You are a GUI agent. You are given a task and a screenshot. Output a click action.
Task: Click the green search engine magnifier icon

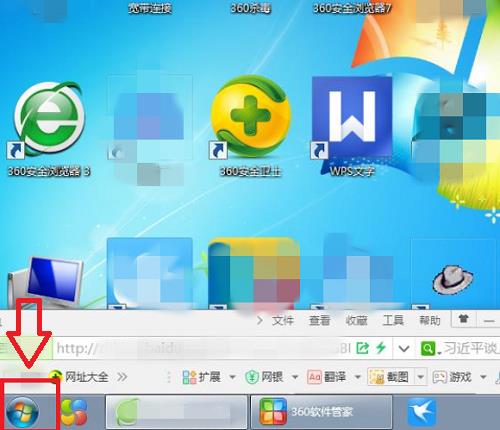tap(428, 349)
